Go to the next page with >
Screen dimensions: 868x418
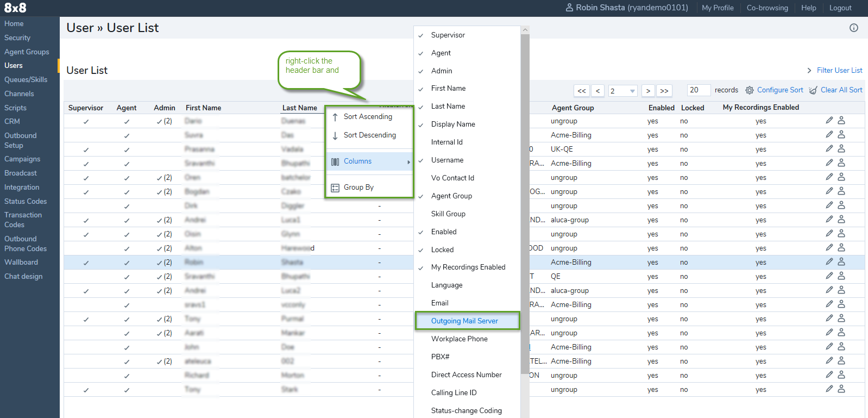[x=648, y=91]
